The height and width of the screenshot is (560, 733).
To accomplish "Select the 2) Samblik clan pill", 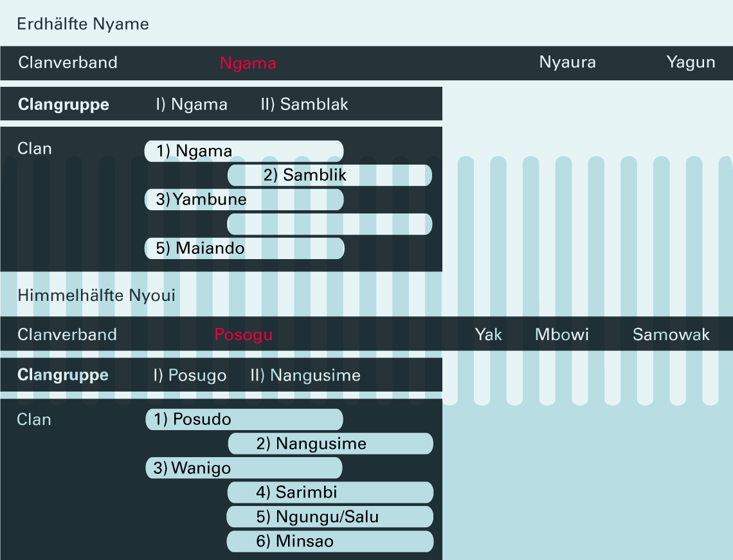I will click(x=329, y=175).
